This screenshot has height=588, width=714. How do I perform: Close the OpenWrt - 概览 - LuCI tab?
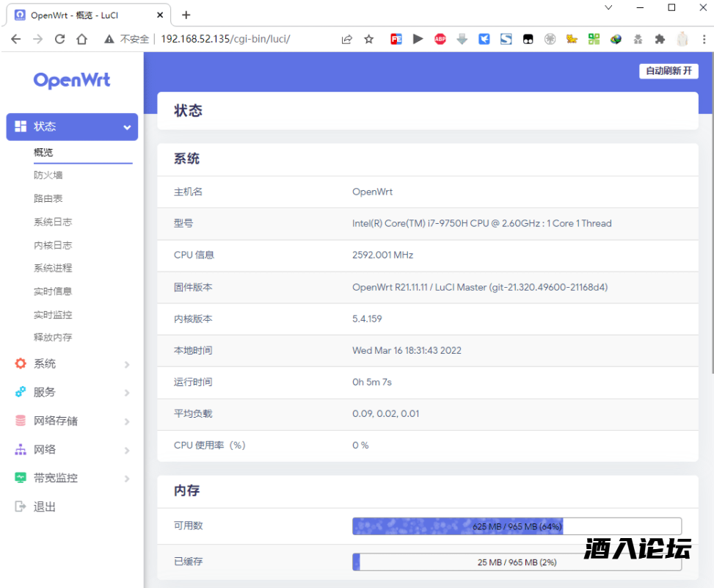pos(160,15)
